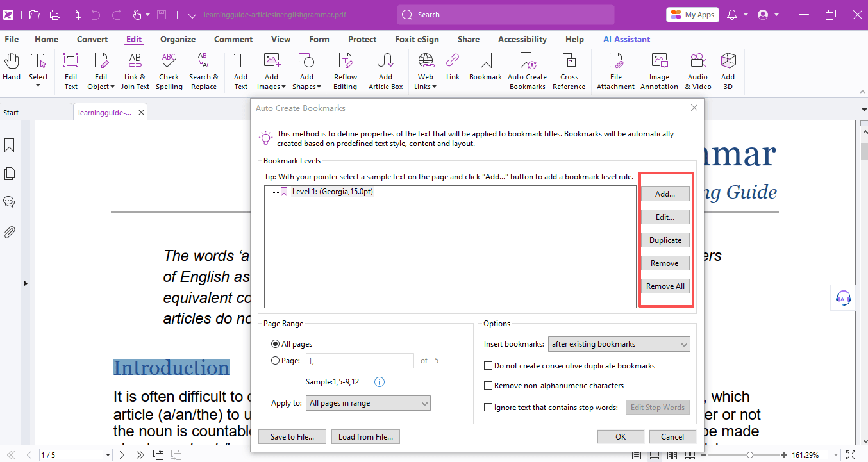Click the Remove All button

click(665, 286)
